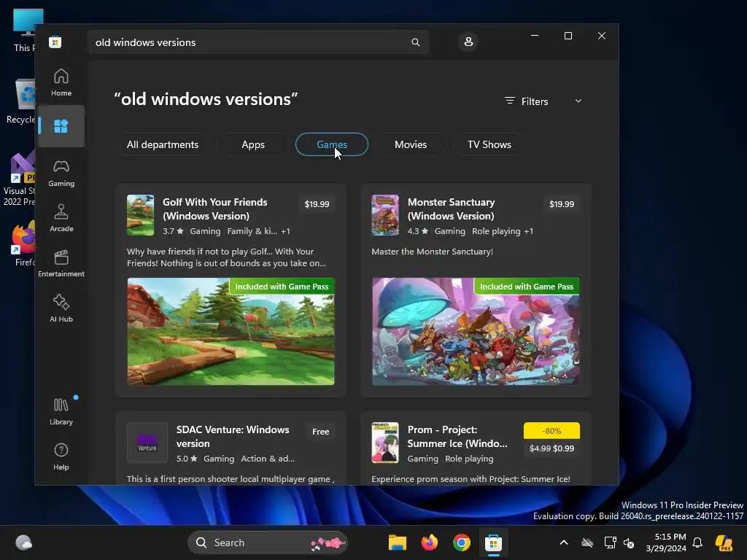Switch to the TV Shows filter tab
This screenshot has height=560, width=747.
[x=489, y=144]
